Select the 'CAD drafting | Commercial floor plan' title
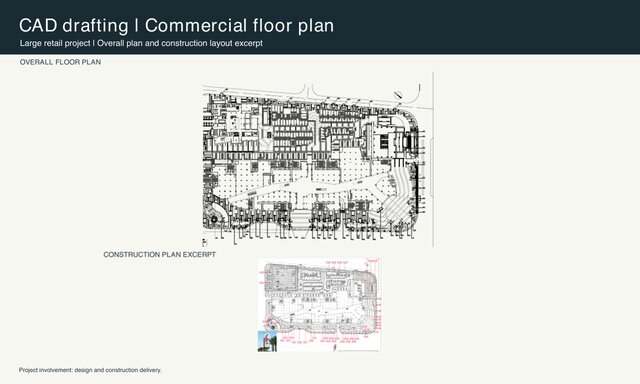 click(x=176, y=25)
